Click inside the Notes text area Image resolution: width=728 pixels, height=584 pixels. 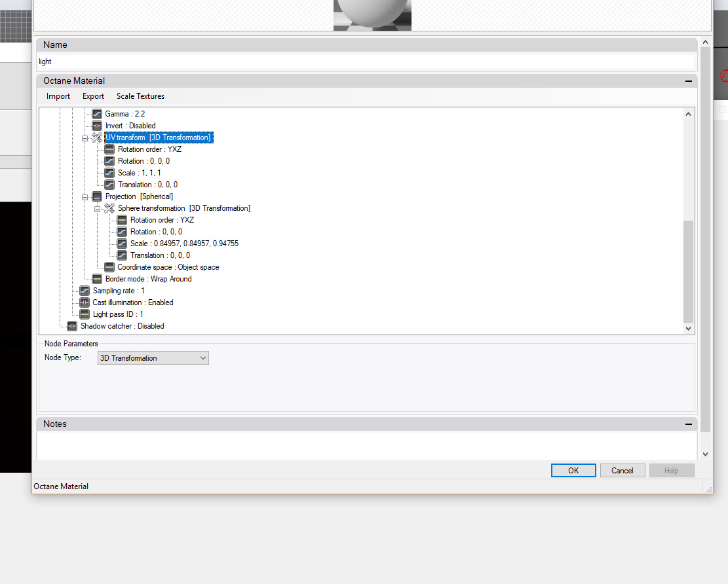click(366, 445)
